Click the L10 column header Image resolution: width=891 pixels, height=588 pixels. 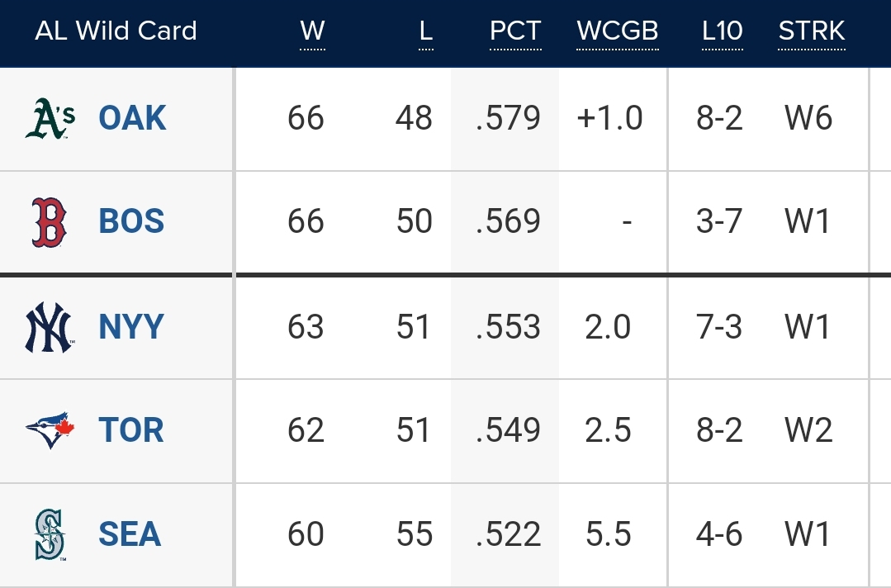point(722,31)
